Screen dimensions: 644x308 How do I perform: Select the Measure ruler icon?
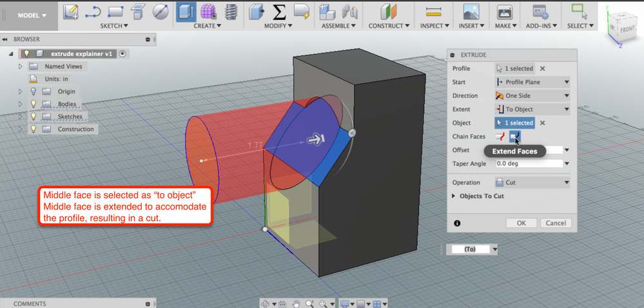click(434, 12)
